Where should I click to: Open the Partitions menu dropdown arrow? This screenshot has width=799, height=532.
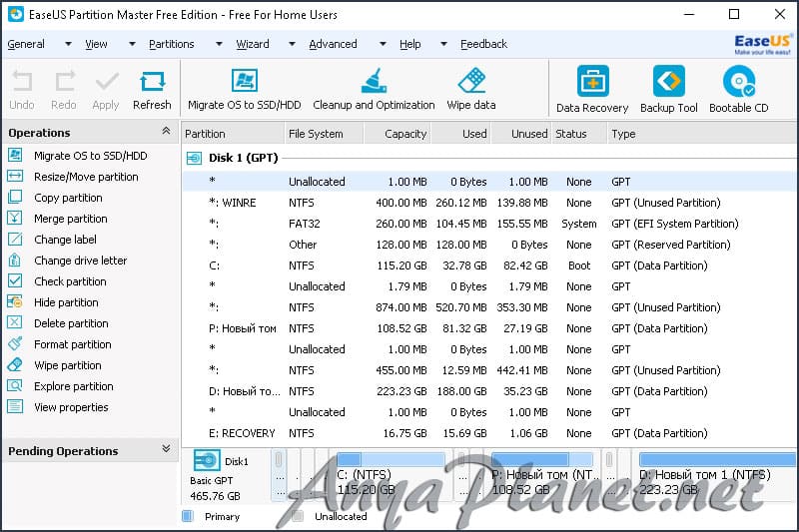[x=219, y=44]
